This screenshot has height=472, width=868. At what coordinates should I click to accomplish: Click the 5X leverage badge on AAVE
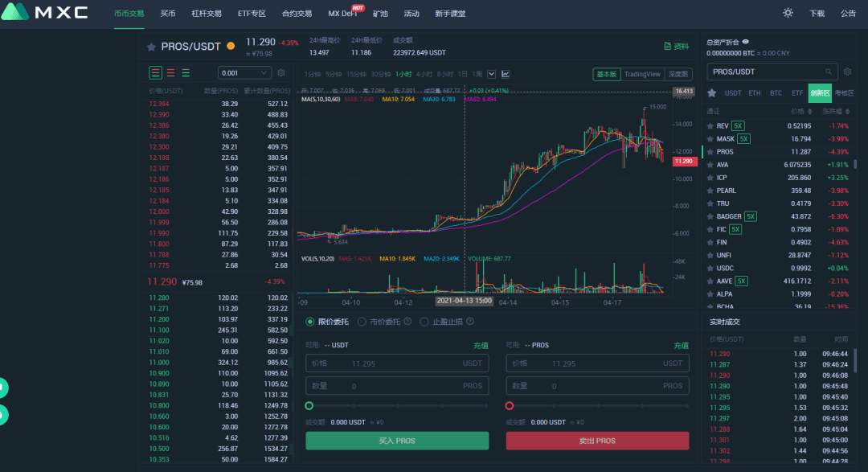click(741, 281)
